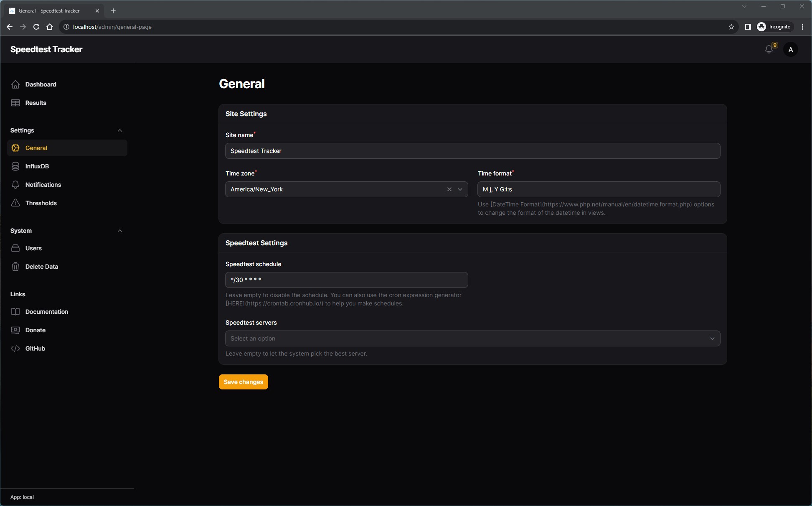
Task: Open the Donate link
Action: pos(36,330)
